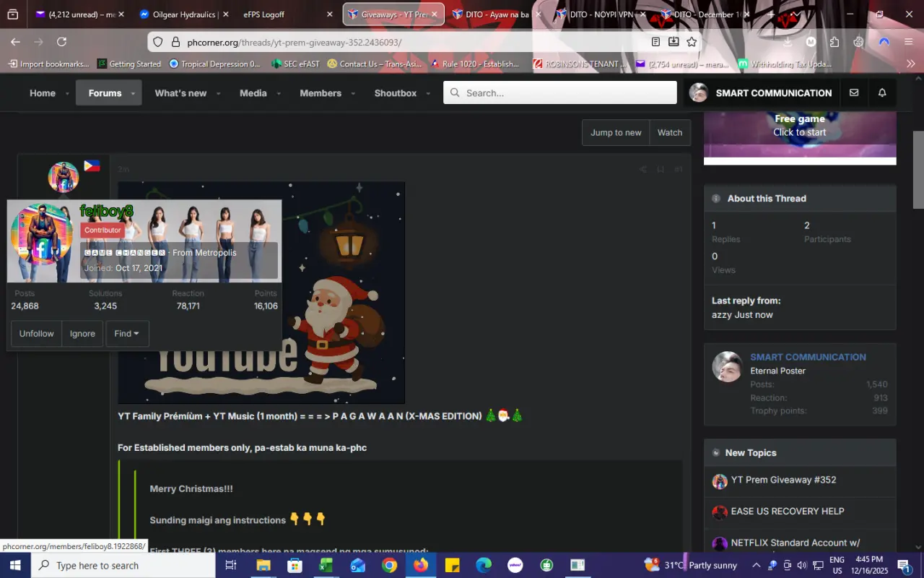Open feliboy8 username link
This screenshot has height=578, width=924.
coord(106,212)
